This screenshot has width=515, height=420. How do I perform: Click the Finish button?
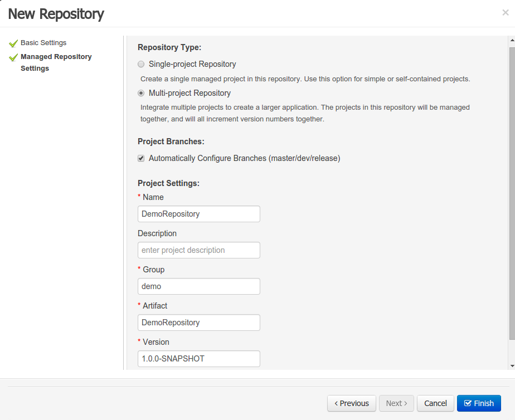479,403
